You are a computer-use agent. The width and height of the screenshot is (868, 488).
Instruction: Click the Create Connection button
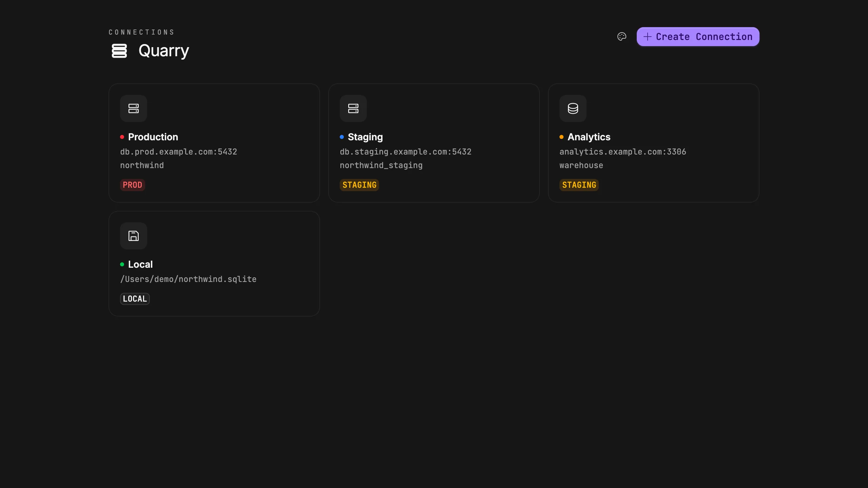pyautogui.click(x=698, y=37)
